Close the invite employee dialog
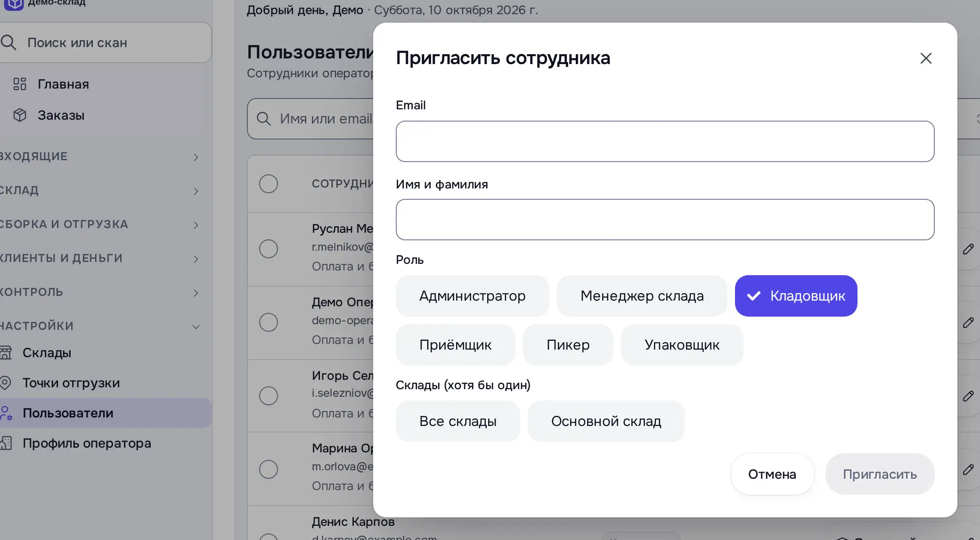Screen dimensions: 980x540 [x=926, y=58]
